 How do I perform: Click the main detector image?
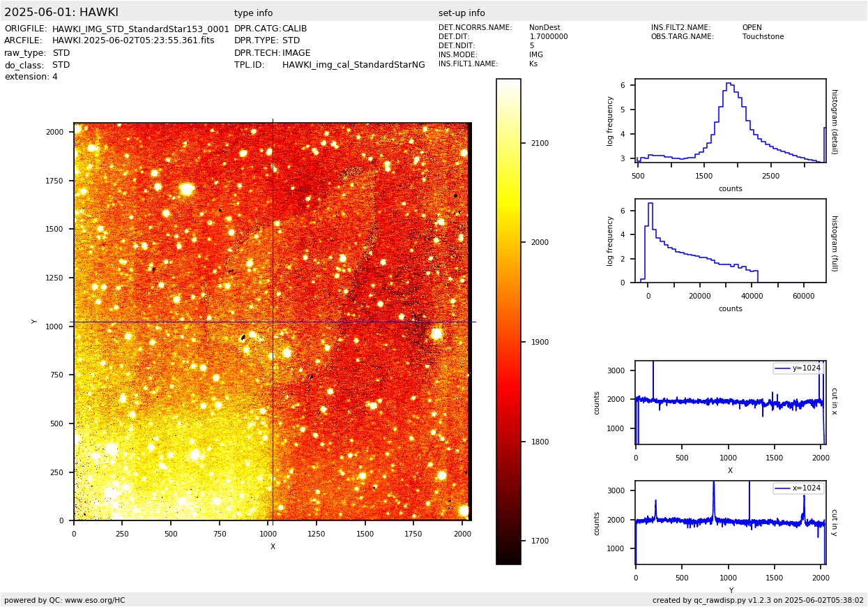pos(273,322)
